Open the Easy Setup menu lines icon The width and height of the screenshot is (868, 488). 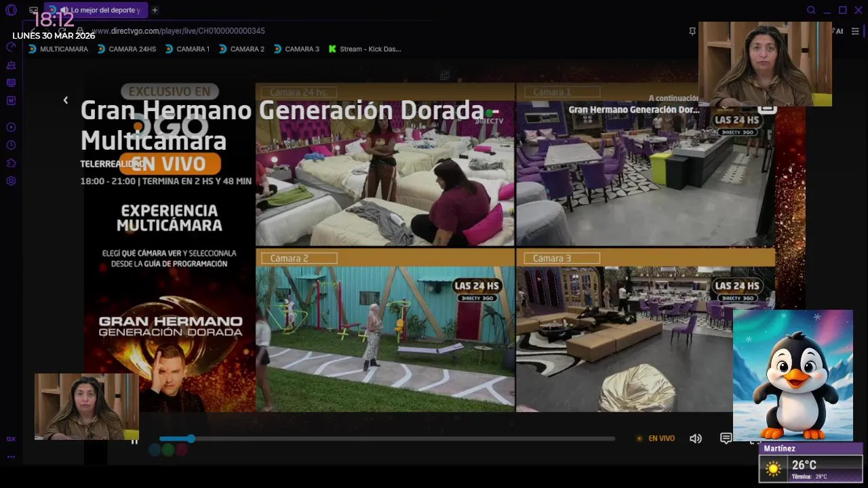[x=855, y=31]
